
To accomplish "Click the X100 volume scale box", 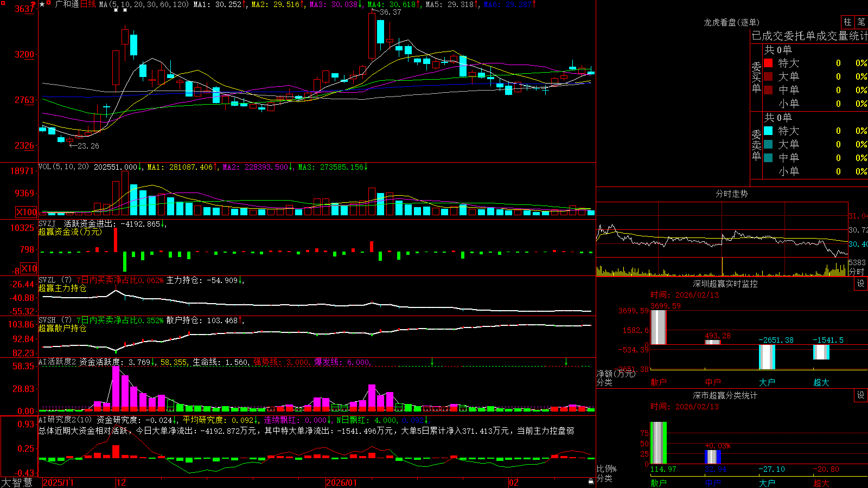I will [27, 212].
